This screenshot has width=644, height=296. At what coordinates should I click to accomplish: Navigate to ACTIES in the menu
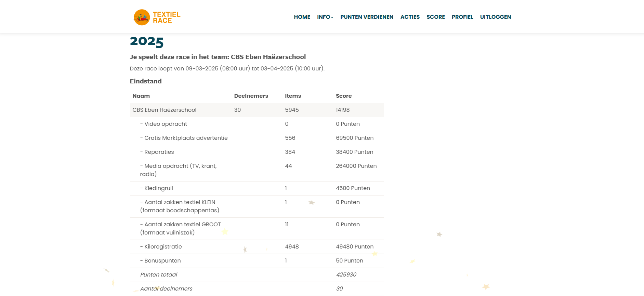[410, 17]
